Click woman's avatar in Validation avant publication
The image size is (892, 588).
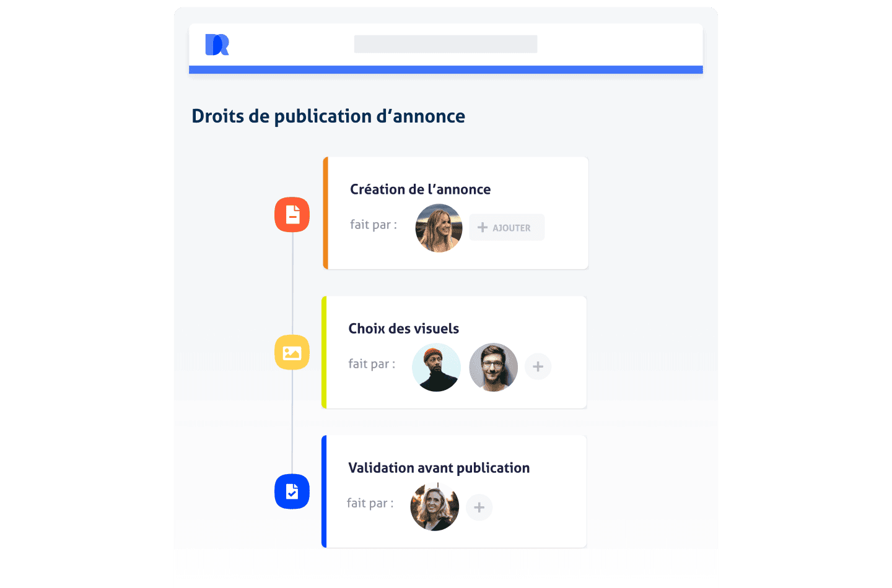434,507
